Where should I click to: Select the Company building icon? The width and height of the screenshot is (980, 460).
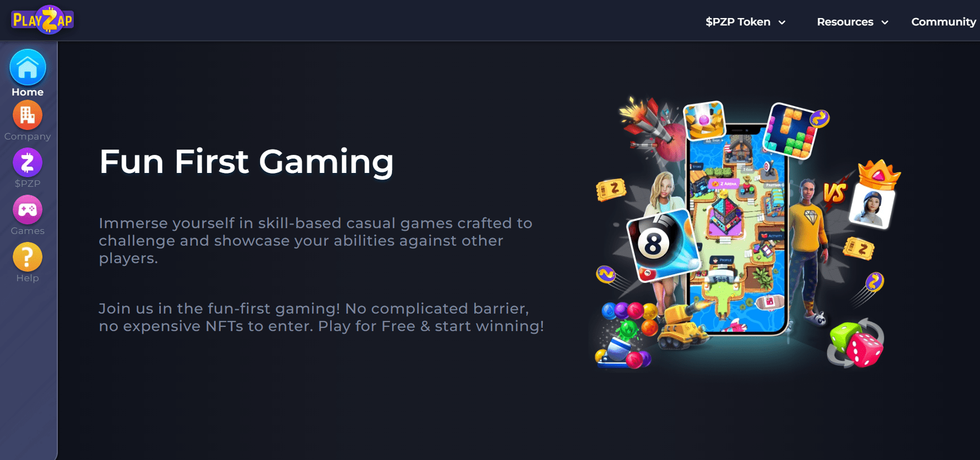pyautogui.click(x=28, y=115)
